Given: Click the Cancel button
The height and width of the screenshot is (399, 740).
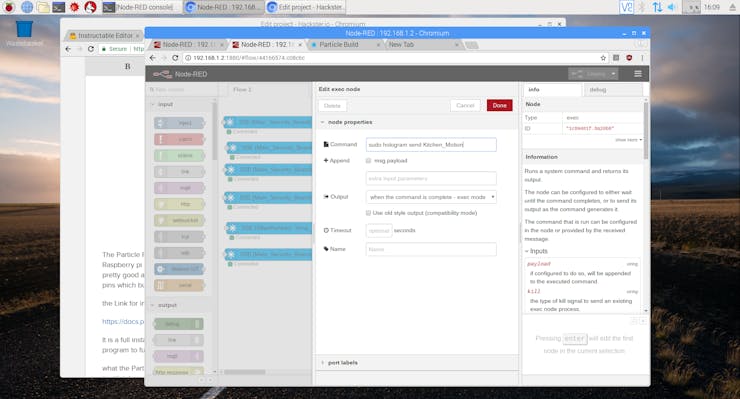Looking at the screenshot, I should 465,105.
